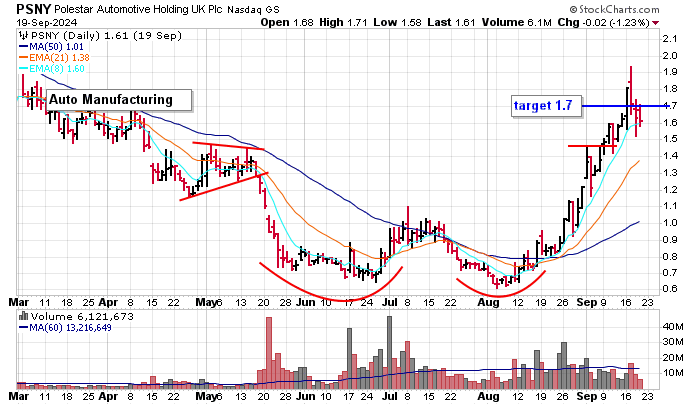The height and width of the screenshot is (405, 700).
Task: Click the 0.8 label on the price axis
Action: click(670, 257)
